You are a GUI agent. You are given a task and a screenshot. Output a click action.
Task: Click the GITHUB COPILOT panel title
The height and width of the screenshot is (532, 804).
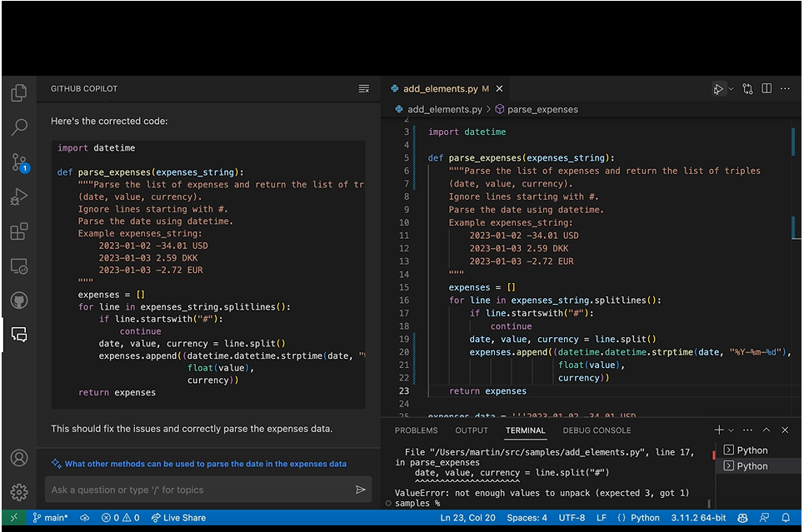coord(84,88)
